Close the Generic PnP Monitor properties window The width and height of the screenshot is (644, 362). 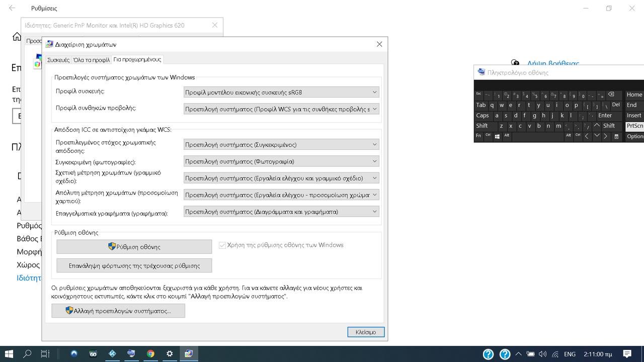click(x=215, y=25)
